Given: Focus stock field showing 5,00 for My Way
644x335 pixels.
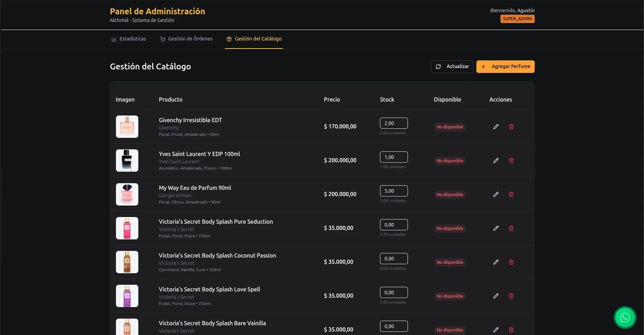Looking at the screenshot, I should pyautogui.click(x=394, y=191).
